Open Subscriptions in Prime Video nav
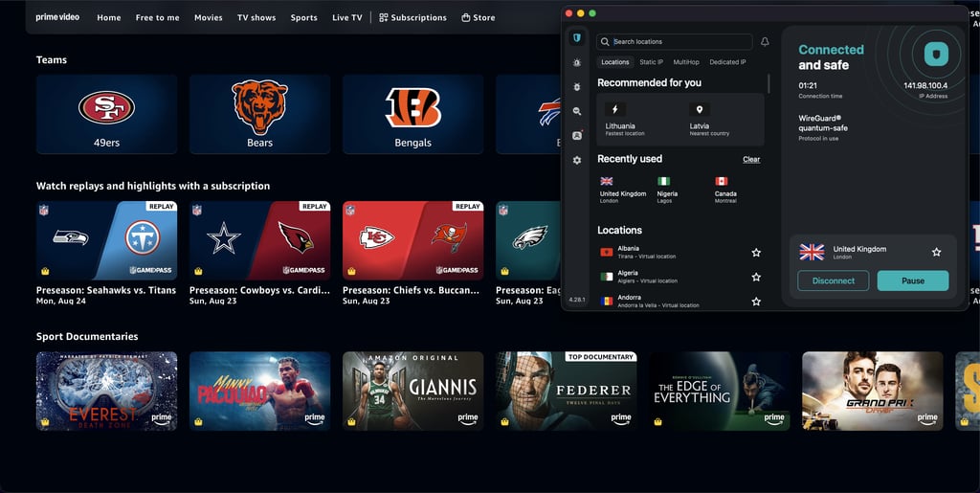The height and width of the screenshot is (493, 980). (x=413, y=17)
